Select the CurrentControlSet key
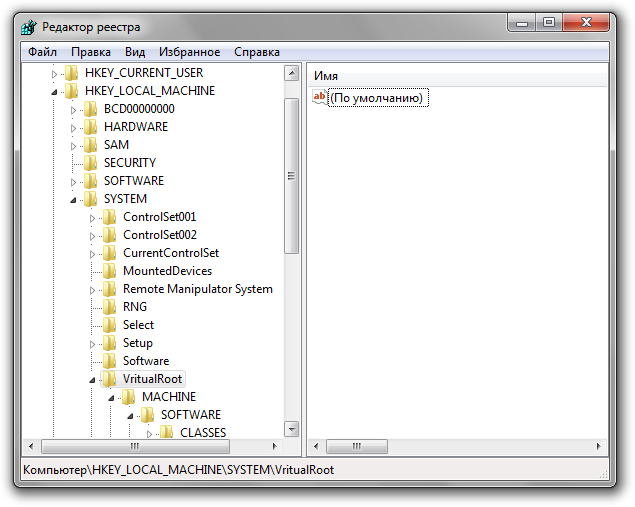Image resolution: width=635 pixels, height=507 pixels. 170,253
